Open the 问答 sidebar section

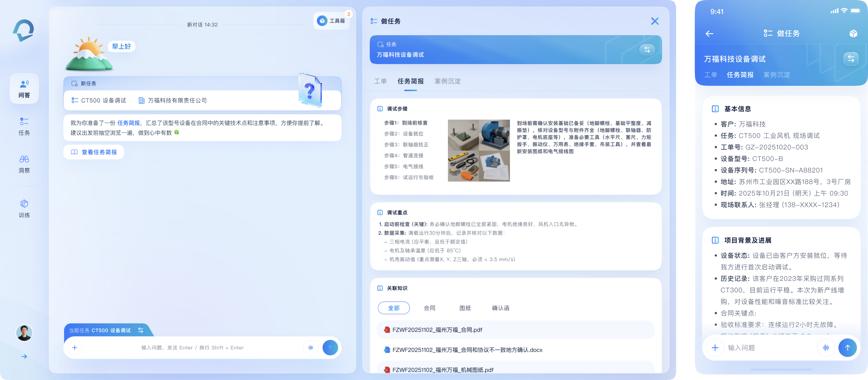24,88
